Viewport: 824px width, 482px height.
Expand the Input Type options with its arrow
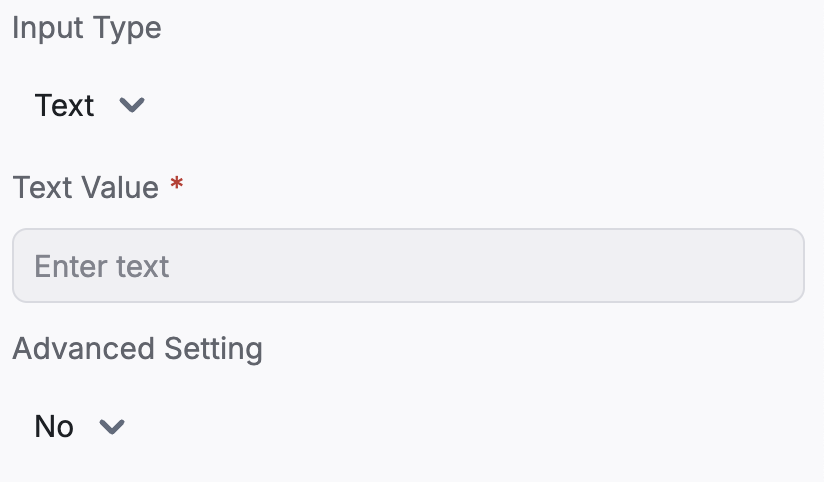(x=131, y=105)
